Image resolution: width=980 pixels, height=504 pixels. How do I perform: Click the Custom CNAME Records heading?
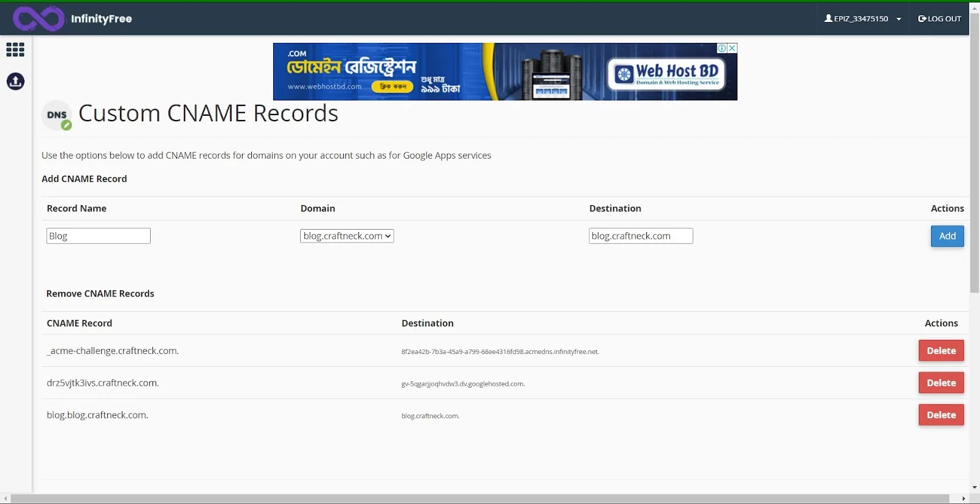[208, 113]
